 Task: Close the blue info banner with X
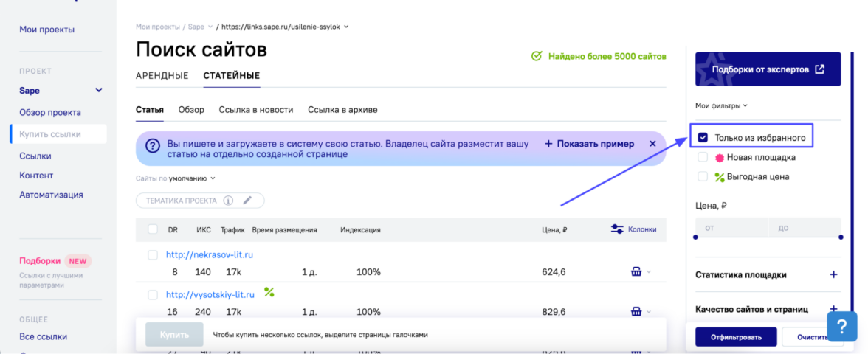(652, 144)
